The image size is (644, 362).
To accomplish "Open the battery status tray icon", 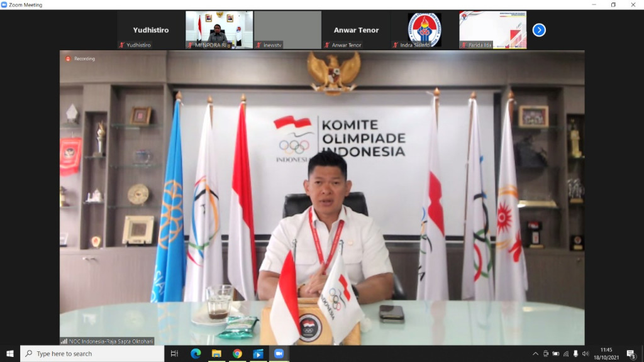I will [556, 354].
